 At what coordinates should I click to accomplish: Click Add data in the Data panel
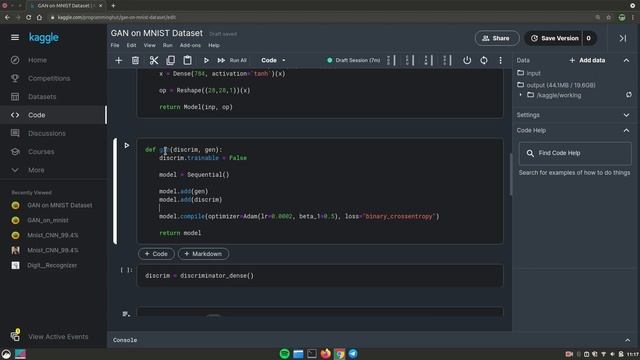pyautogui.click(x=587, y=60)
